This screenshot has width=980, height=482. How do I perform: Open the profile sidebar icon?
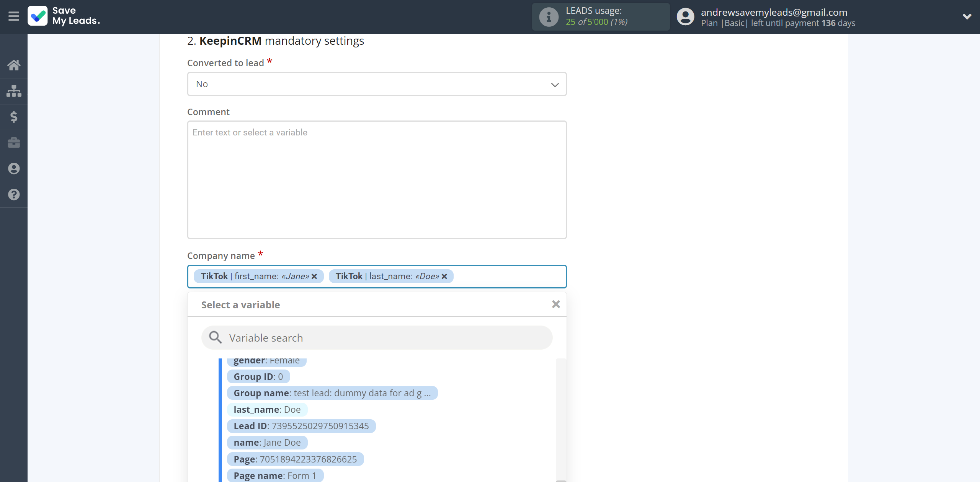tap(14, 169)
